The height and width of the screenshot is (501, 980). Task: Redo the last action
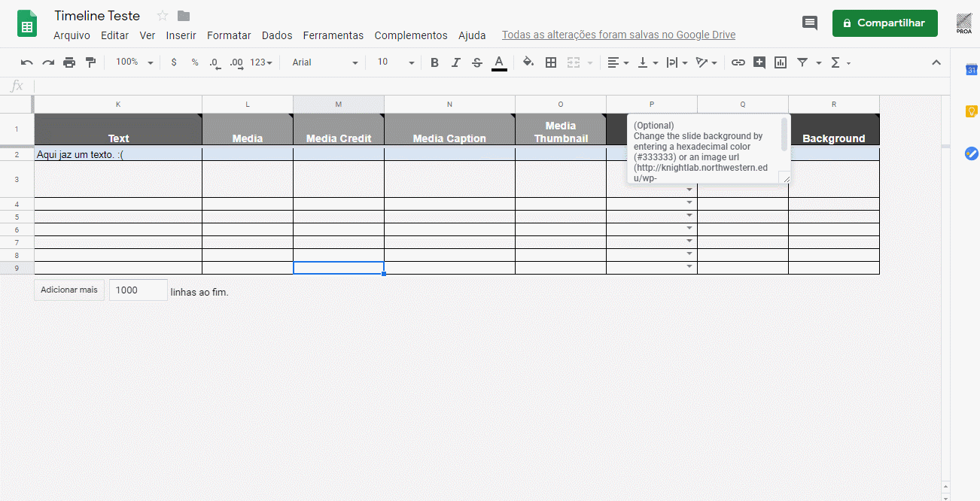pyautogui.click(x=48, y=62)
